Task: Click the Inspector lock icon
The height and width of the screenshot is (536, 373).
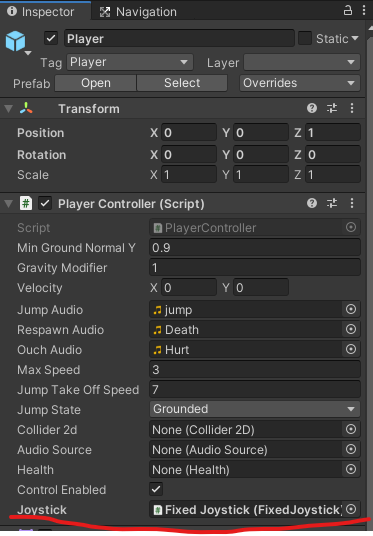Action: pos(348,11)
